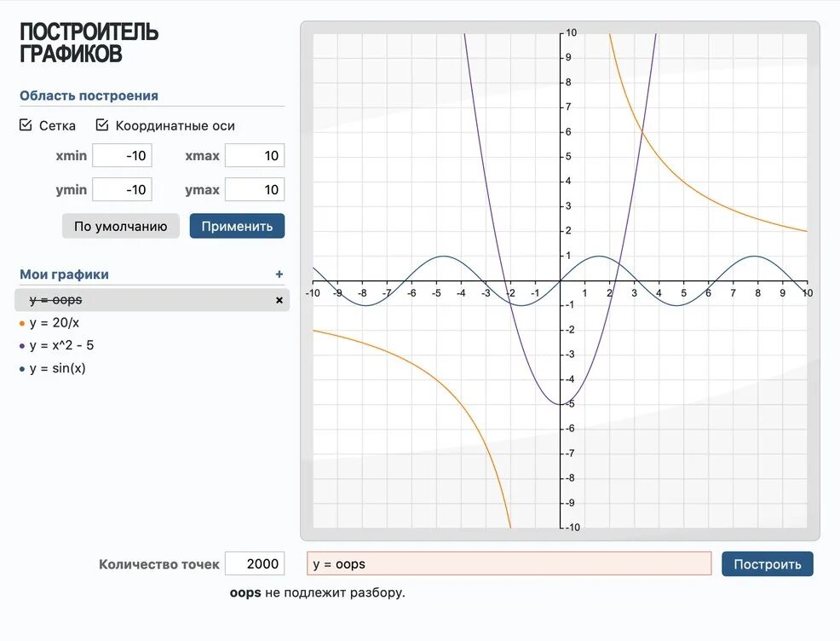840x641 pixels.
Task: Click the blue dot beside y = sin(x)
Action: pyautogui.click(x=22, y=369)
